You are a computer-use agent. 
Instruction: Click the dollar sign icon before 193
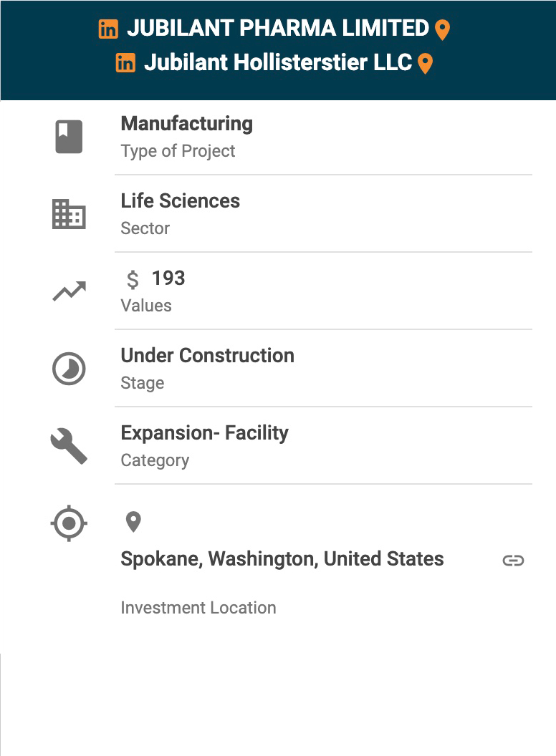(133, 279)
